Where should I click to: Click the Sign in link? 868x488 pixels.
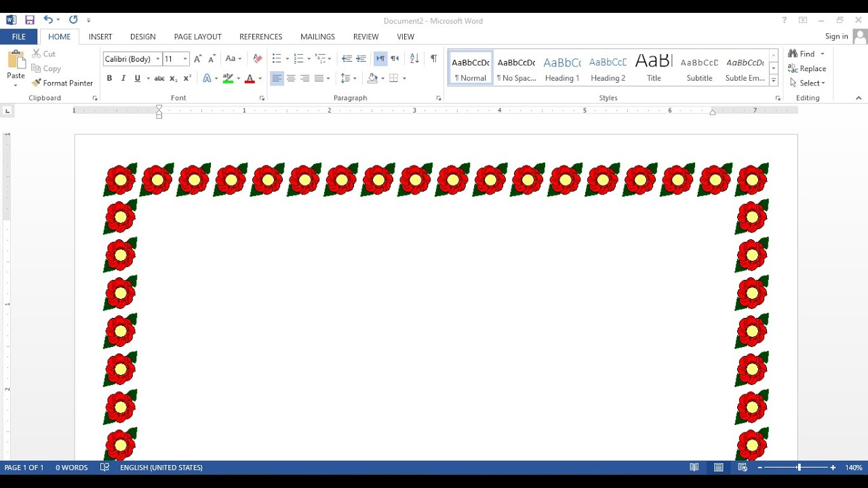(836, 37)
